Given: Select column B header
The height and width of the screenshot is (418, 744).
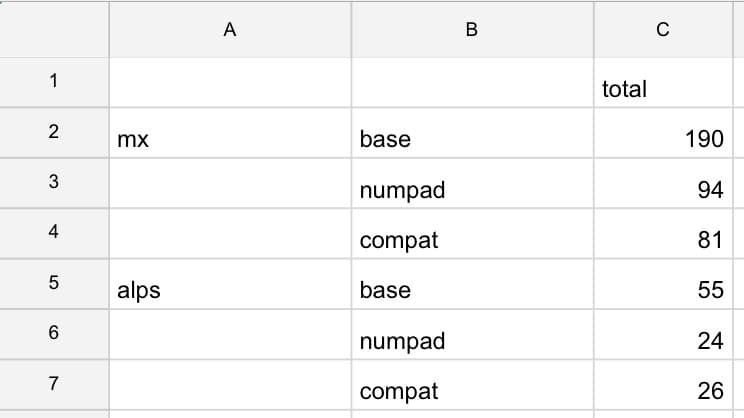Looking at the screenshot, I should (x=472, y=30).
